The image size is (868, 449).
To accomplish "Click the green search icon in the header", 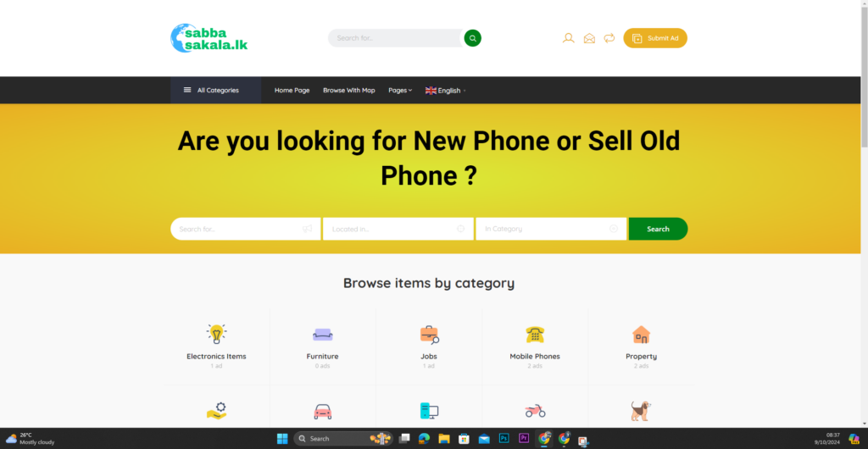I will point(472,38).
